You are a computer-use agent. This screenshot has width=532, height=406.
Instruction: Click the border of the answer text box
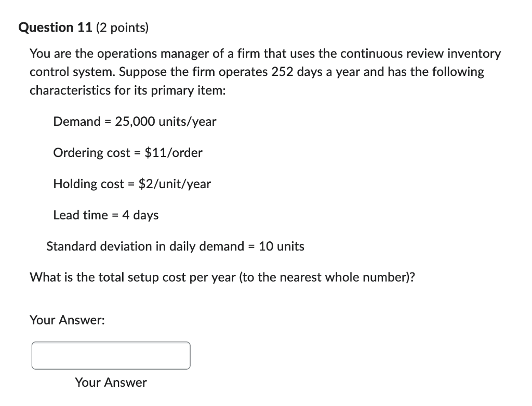pos(111,343)
